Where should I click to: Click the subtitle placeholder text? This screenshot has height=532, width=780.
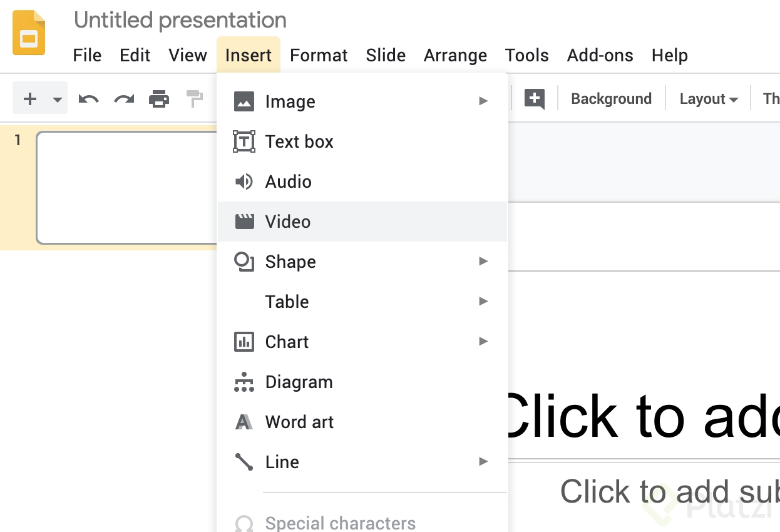tap(670, 492)
